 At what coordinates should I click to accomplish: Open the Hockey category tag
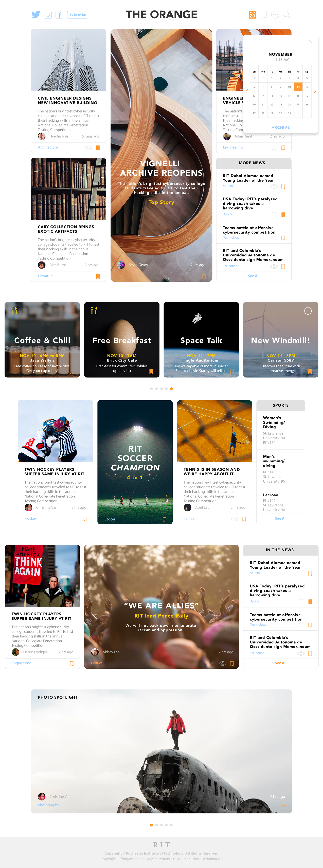coord(31,518)
